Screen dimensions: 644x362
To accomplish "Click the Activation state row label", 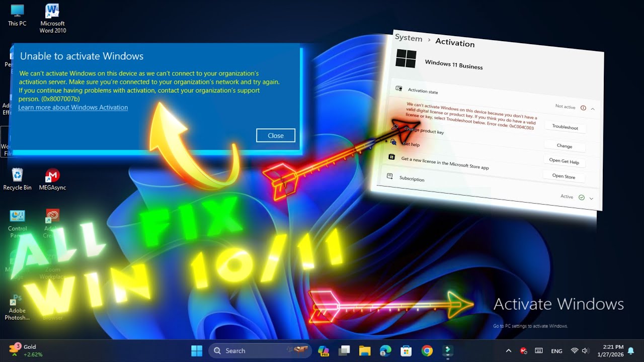I will coord(423,91).
